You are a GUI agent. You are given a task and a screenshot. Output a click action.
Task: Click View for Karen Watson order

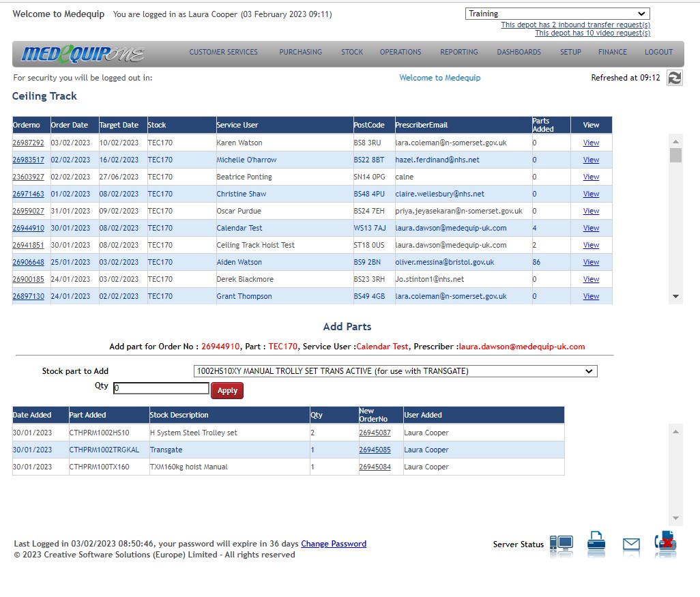tap(591, 143)
